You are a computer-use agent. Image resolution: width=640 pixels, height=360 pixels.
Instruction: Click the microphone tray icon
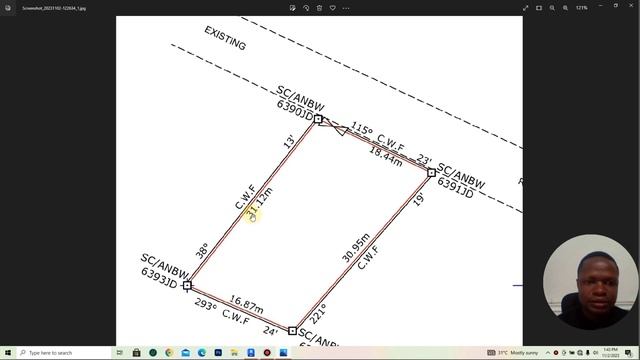(588, 353)
